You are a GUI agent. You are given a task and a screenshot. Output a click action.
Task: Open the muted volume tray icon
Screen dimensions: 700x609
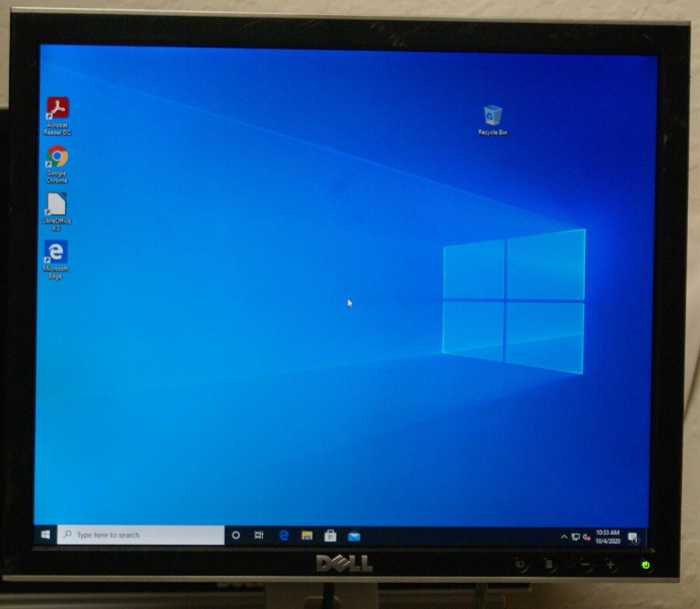click(x=587, y=537)
